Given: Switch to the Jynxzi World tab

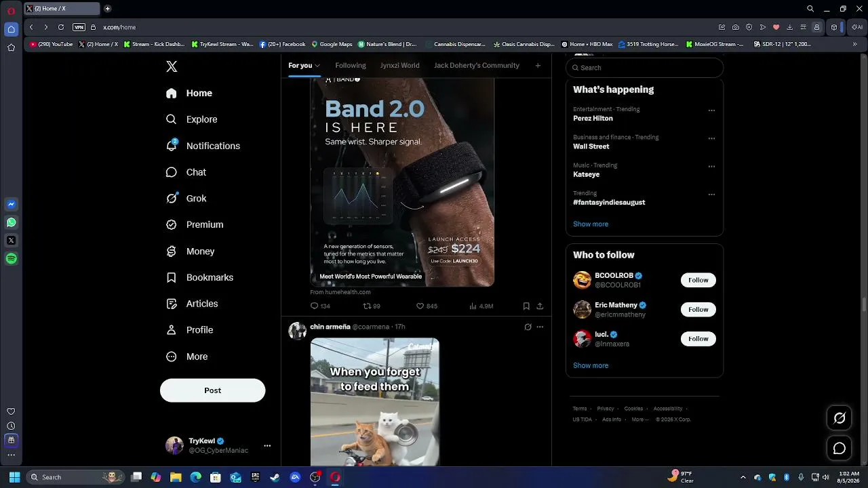Looking at the screenshot, I should coord(400,66).
